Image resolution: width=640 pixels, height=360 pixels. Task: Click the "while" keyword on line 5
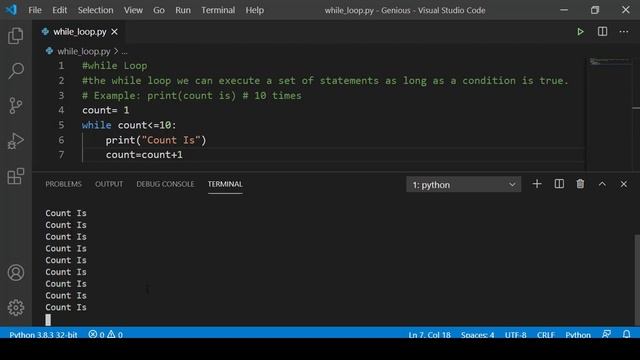96,125
